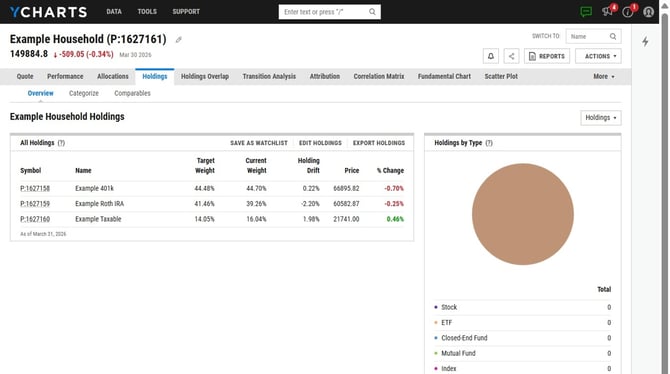Image resolution: width=670 pixels, height=374 pixels.
Task: Open the Holdings view dropdown
Action: [601, 118]
